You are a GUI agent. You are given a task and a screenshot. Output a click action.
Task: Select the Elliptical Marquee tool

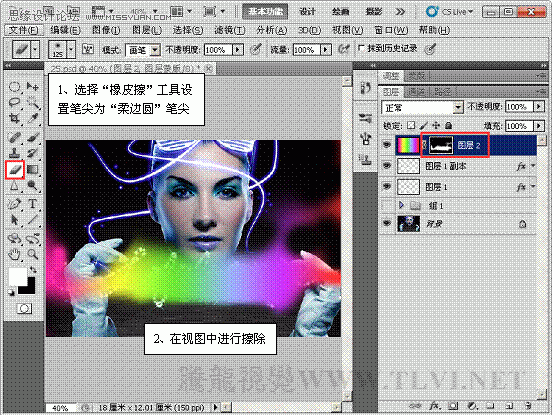tap(14, 86)
